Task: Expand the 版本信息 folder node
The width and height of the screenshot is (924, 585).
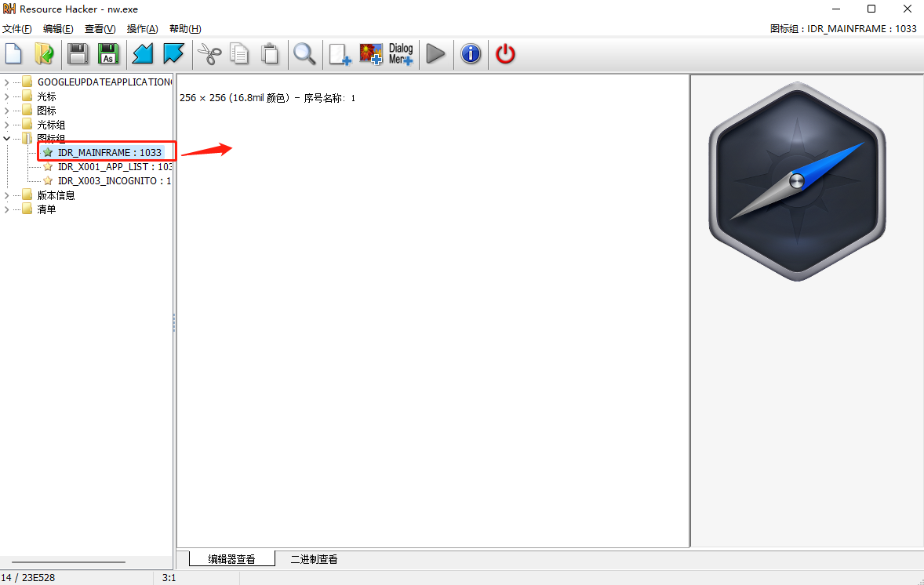Action: pos(6,195)
